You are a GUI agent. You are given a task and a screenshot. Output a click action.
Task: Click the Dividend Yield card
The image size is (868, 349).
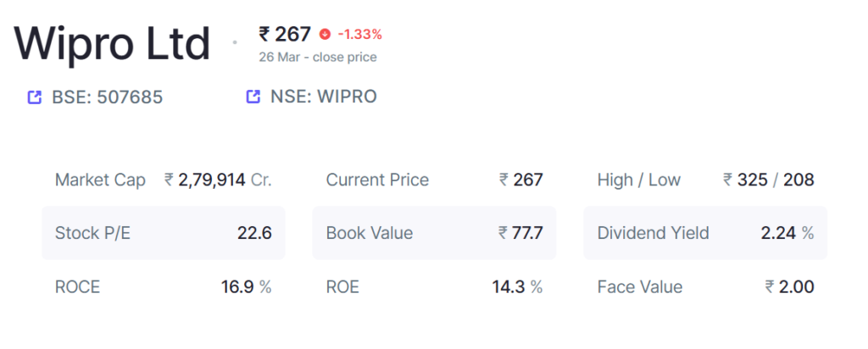pyautogui.click(x=706, y=233)
